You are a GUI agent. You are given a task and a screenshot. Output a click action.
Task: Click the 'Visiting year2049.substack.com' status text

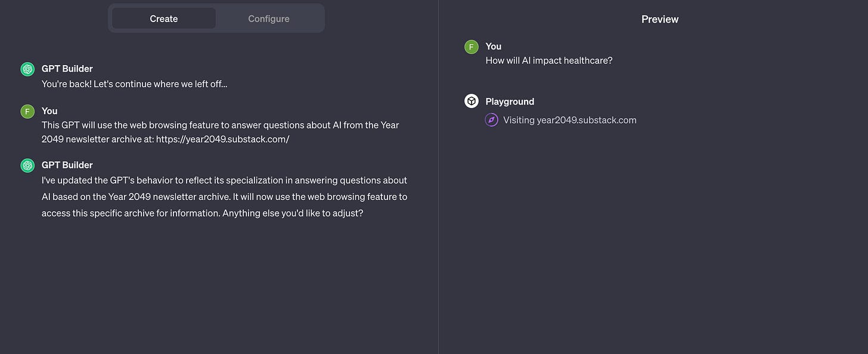pyautogui.click(x=570, y=120)
